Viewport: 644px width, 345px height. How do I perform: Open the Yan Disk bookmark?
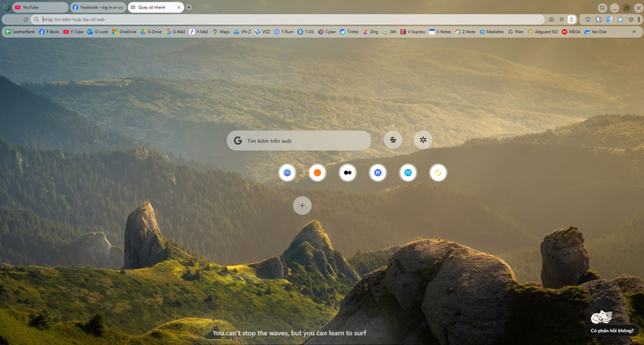(x=595, y=32)
